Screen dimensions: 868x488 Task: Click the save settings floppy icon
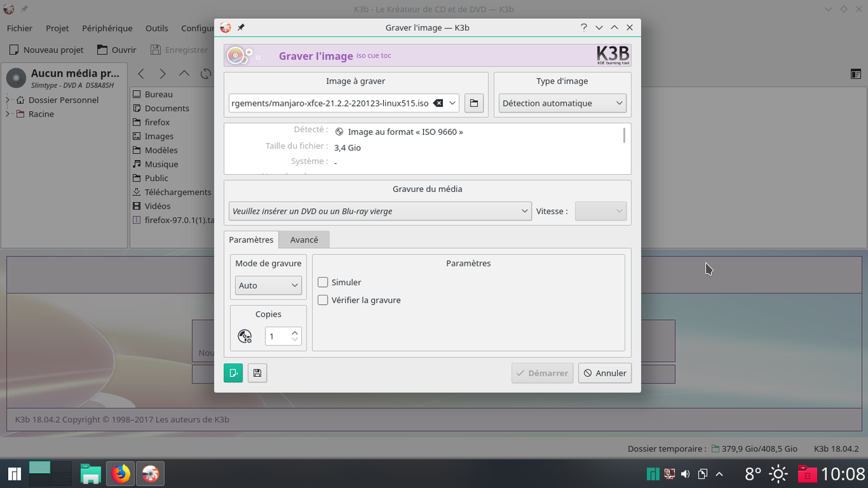coord(257,373)
